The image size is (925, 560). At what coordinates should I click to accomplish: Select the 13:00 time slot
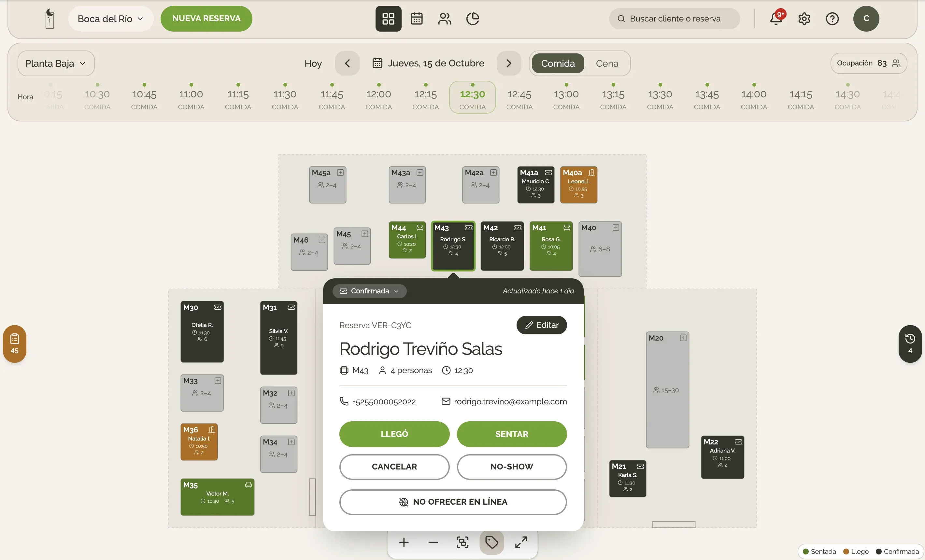coord(566,97)
